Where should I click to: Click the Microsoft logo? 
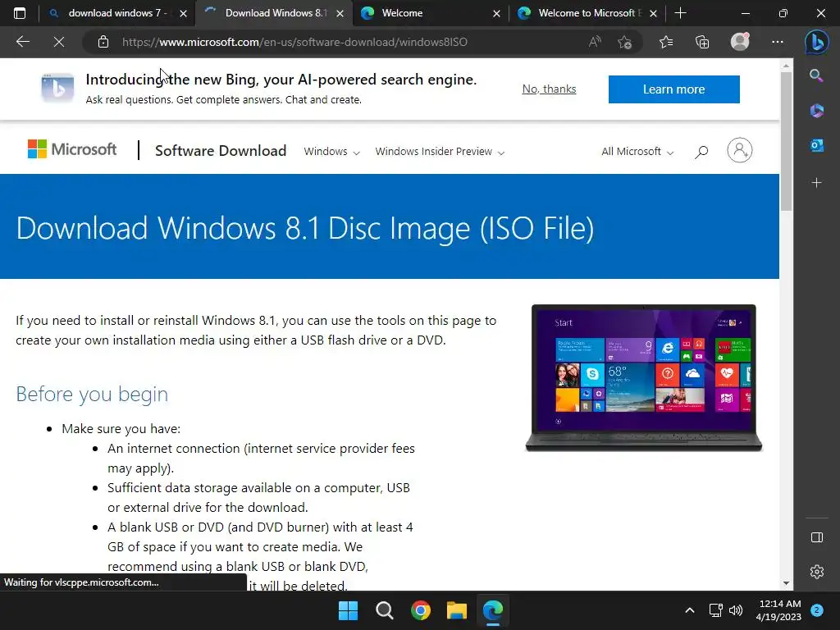[x=72, y=149]
